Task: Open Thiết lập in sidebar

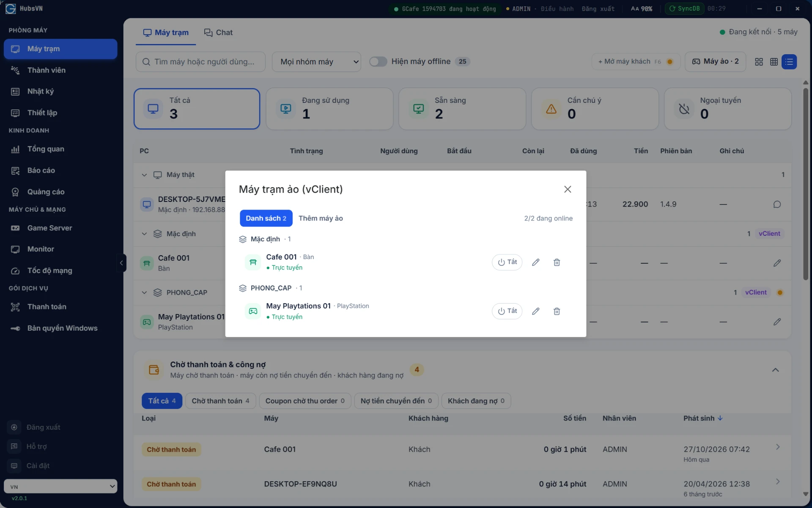Action: coord(60,113)
